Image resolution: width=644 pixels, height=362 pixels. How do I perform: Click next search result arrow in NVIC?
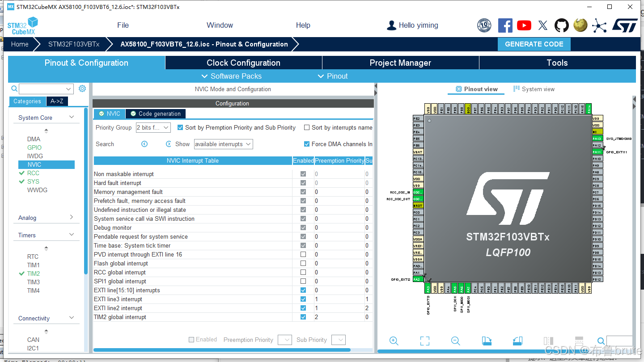(x=169, y=144)
